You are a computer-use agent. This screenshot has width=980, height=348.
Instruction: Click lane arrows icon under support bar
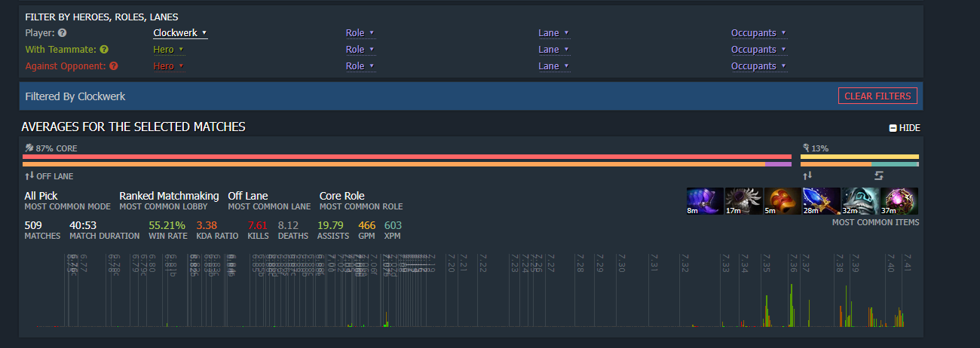[x=806, y=176]
